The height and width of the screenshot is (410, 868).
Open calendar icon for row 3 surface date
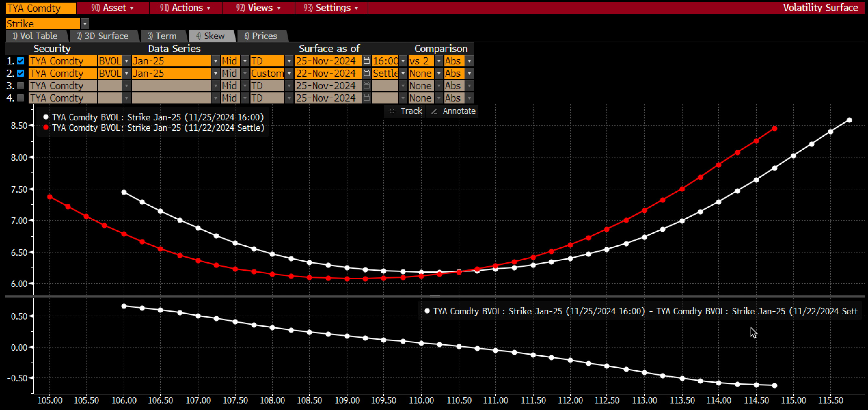pos(367,86)
